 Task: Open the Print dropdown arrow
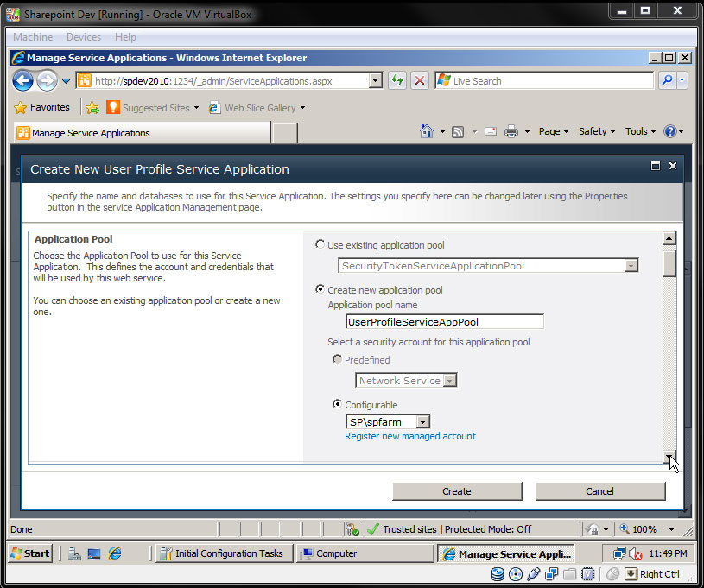[527, 132]
